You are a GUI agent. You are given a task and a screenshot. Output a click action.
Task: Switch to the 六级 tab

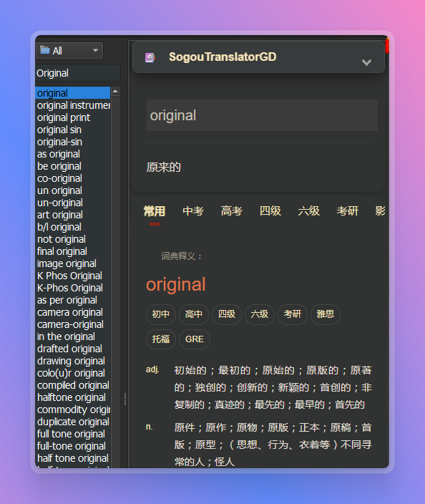point(308,211)
